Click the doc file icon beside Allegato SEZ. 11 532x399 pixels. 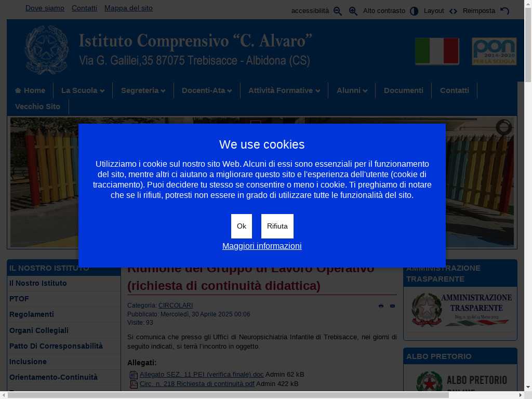point(134,375)
